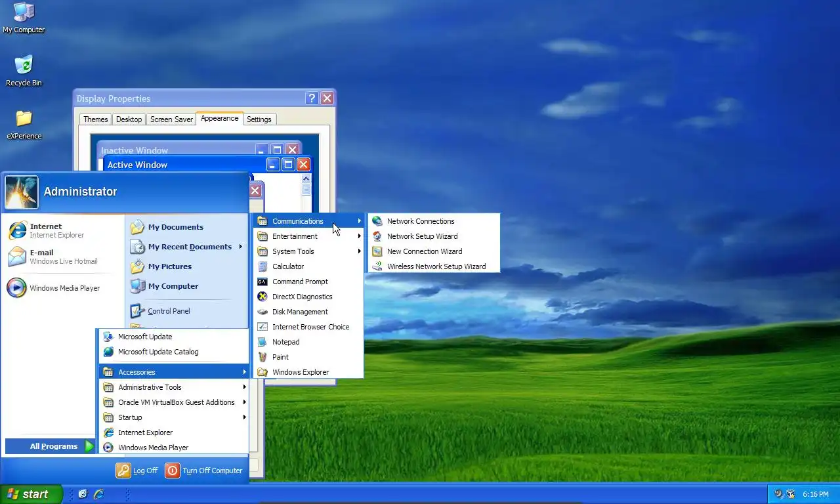Switch to Desktop tab in Display Properties

pos(129,119)
